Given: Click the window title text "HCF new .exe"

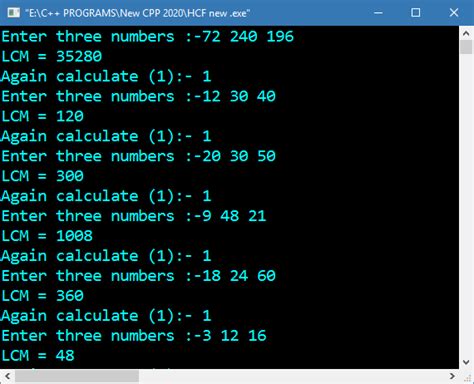Looking at the screenshot, I should [x=219, y=13].
